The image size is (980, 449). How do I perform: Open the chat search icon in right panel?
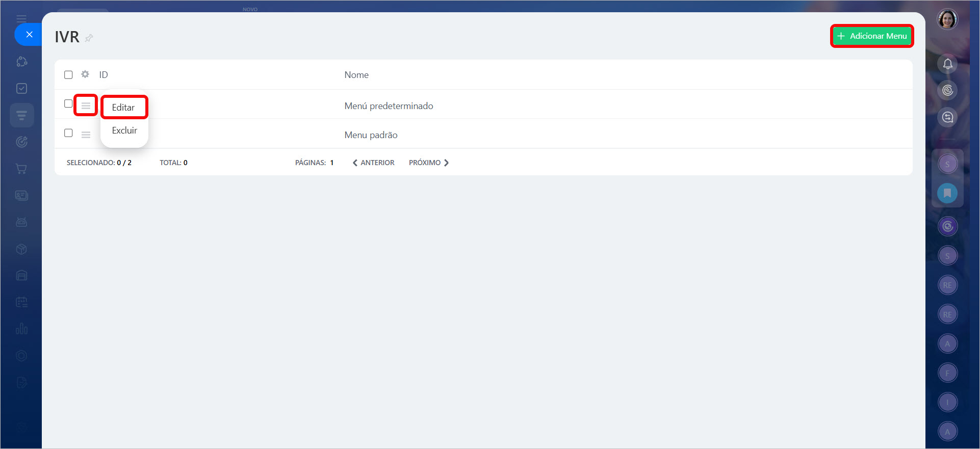(947, 117)
